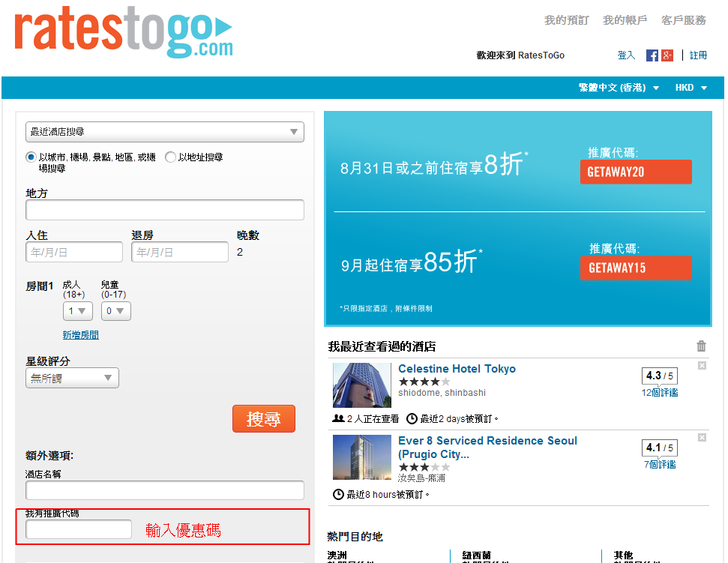Screen dimensions: 728x563
Task: Open the adults (成人) count dropdown
Action: [78, 311]
